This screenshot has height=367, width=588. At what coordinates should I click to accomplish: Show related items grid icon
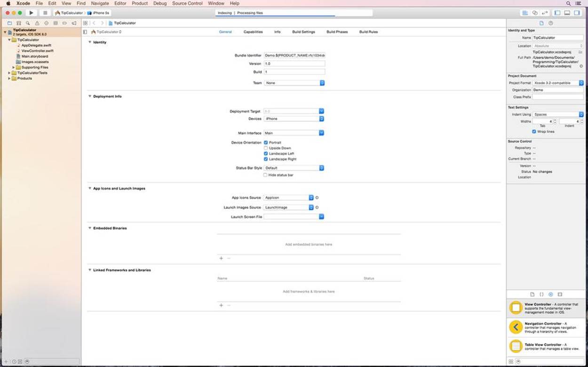pos(85,23)
